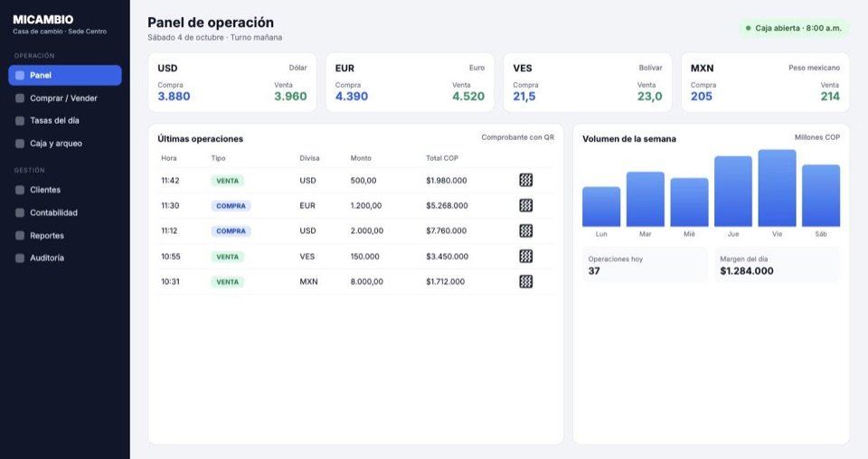Open Caja y arqueo
This screenshot has height=459, width=868.
click(x=65, y=144)
